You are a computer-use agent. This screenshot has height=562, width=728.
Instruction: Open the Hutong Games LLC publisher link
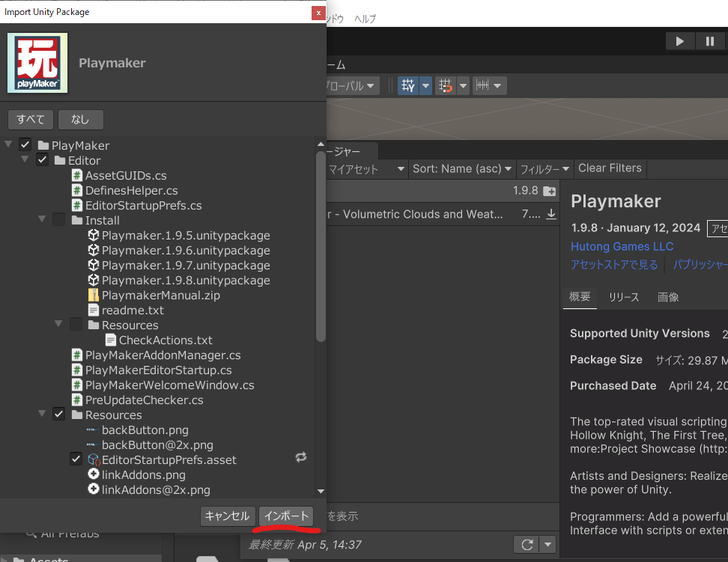tap(622, 246)
